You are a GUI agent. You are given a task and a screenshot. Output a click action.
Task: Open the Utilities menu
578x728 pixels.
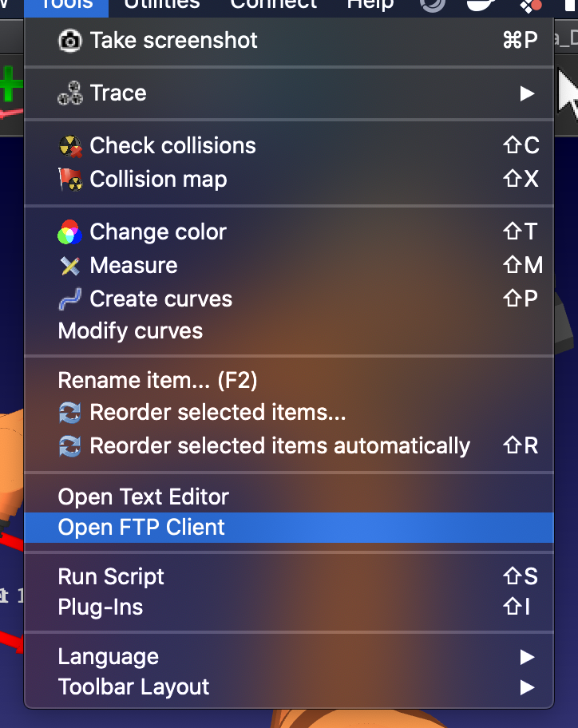pos(161,4)
